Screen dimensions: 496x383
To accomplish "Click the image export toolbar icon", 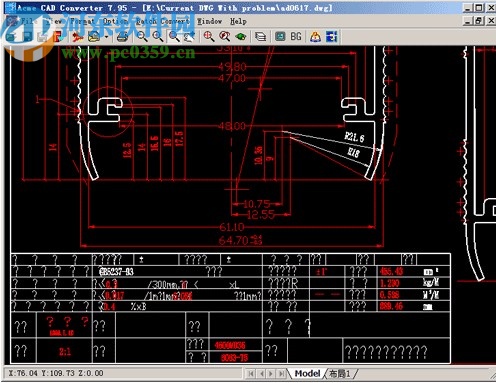I will click(94, 37).
